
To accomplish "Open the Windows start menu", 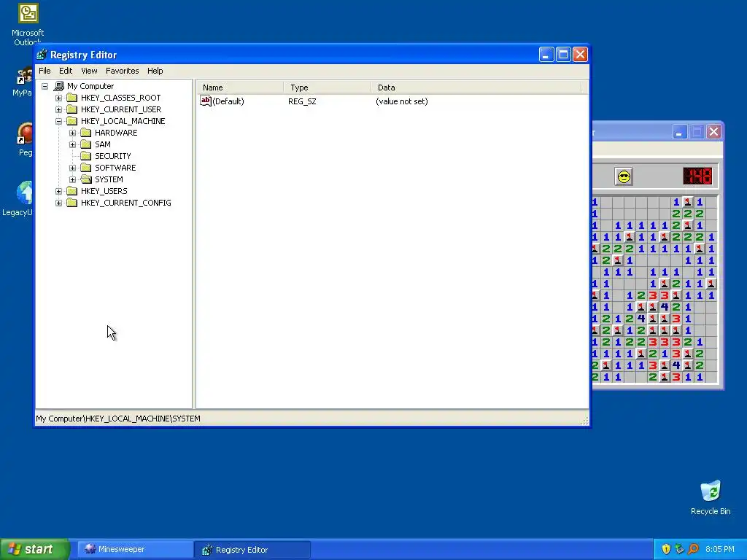I will [x=35, y=549].
